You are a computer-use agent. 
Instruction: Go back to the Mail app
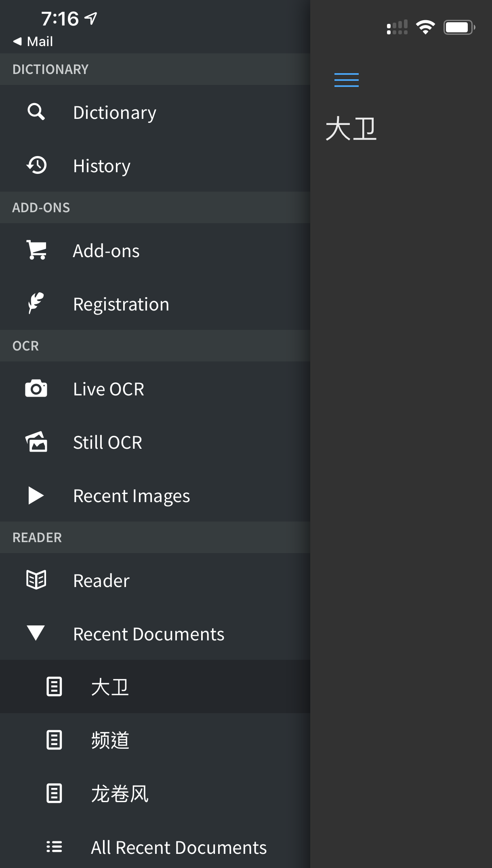coord(33,41)
